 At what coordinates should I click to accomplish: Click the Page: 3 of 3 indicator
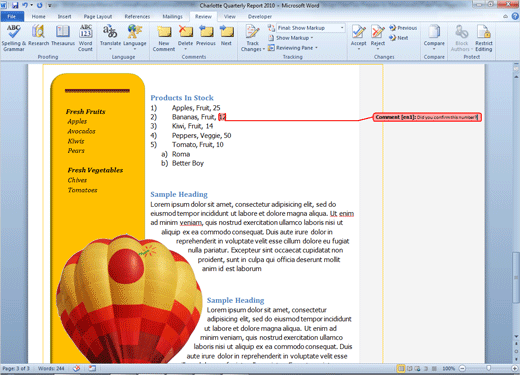click(16, 368)
